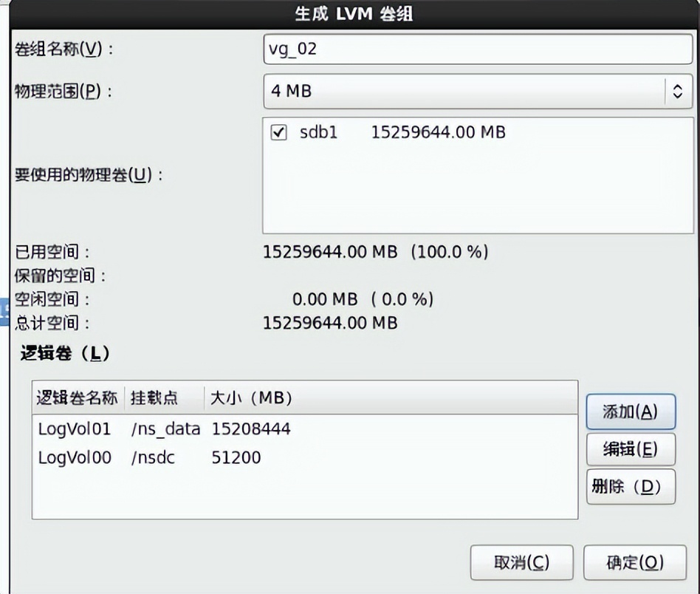Click the dropdown stepper arrows next to 4 MB
The image size is (700, 594).
click(676, 92)
